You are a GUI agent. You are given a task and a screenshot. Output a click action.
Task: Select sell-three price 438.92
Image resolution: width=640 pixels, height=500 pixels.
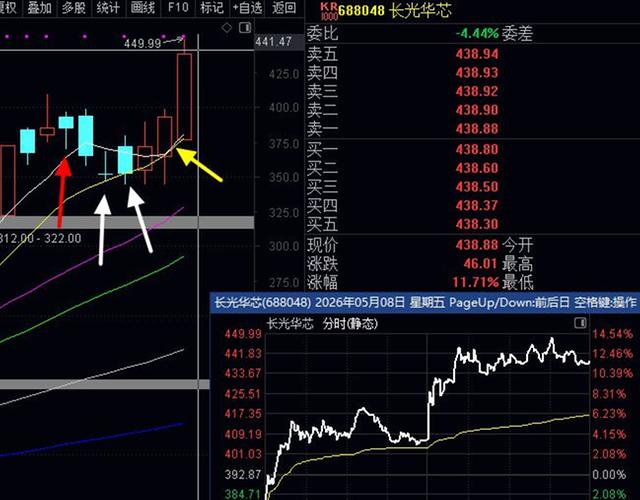pyautogui.click(x=477, y=91)
